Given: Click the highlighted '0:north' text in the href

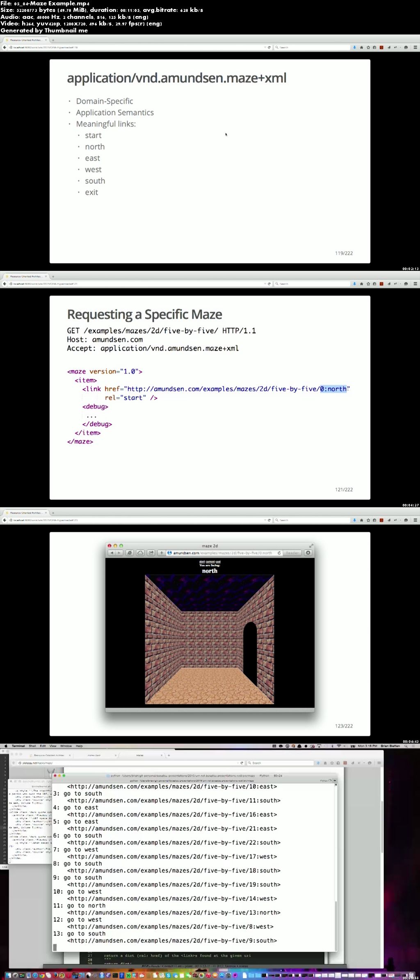Looking at the screenshot, I should 333,389.
